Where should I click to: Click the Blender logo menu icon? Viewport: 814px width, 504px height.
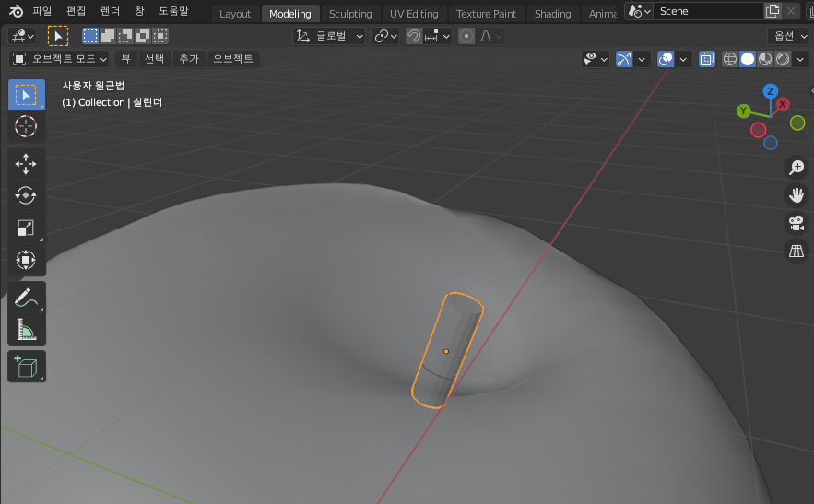(x=16, y=11)
